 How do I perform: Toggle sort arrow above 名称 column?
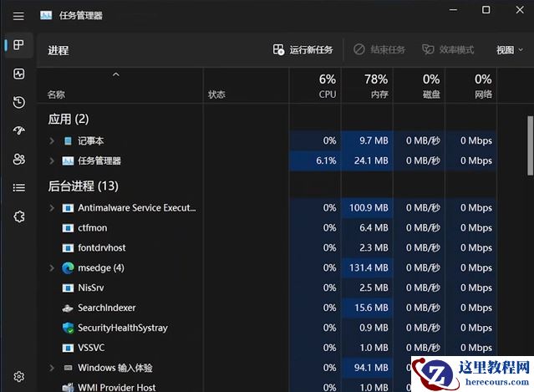pyautogui.click(x=116, y=74)
